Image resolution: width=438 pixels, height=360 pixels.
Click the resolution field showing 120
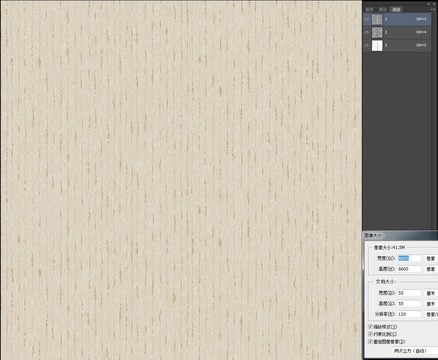(409, 314)
